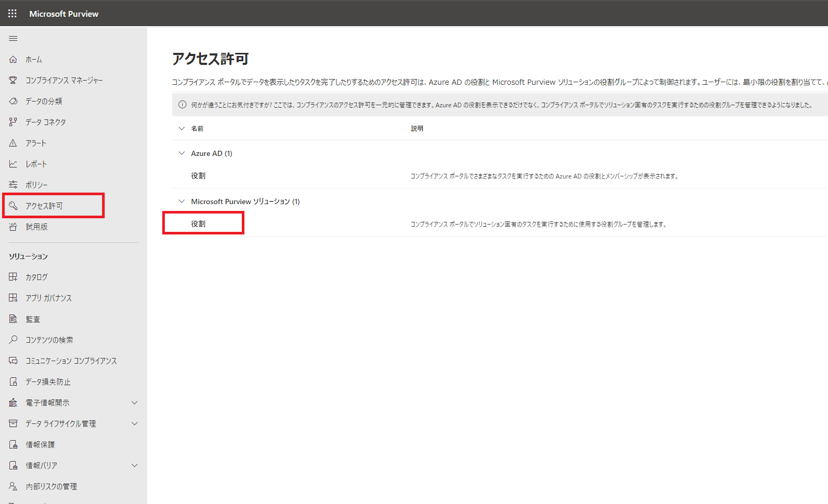Image resolution: width=828 pixels, height=504 pixels.
Task: Click the レポート chart icon
Action: pos(13,164)
